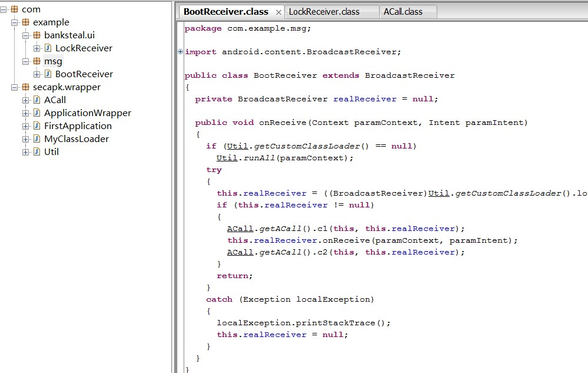Click the Util class file icon
The image size is (588, 373).
click(x=36, y=151)
